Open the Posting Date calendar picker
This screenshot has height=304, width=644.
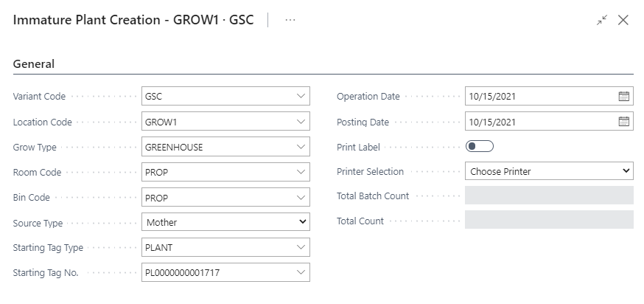point(623,122)
